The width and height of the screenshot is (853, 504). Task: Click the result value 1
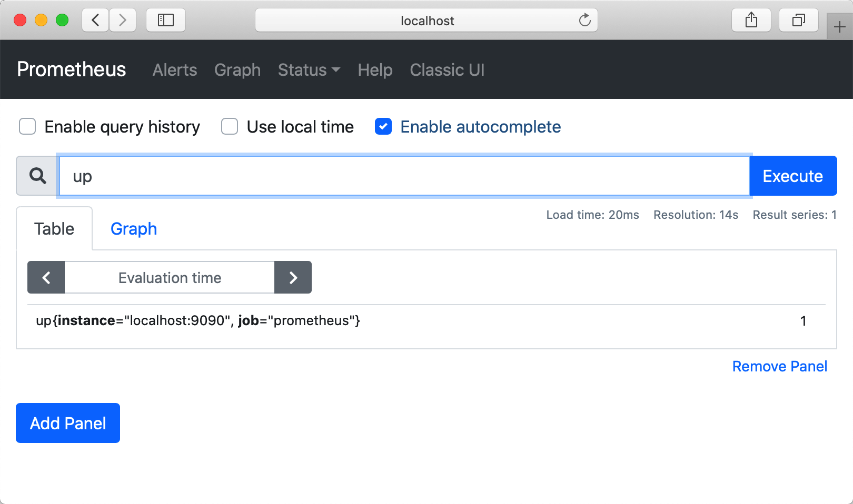pos(803,321)
